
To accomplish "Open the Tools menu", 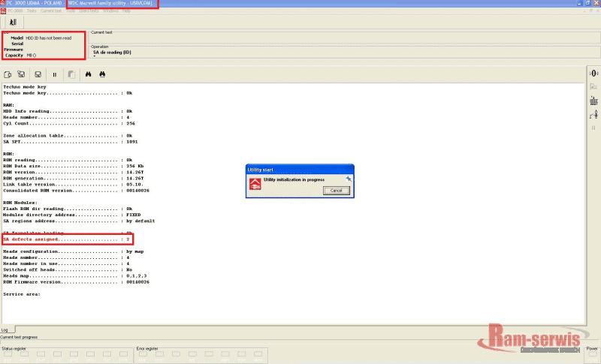I will pos(70,11).
